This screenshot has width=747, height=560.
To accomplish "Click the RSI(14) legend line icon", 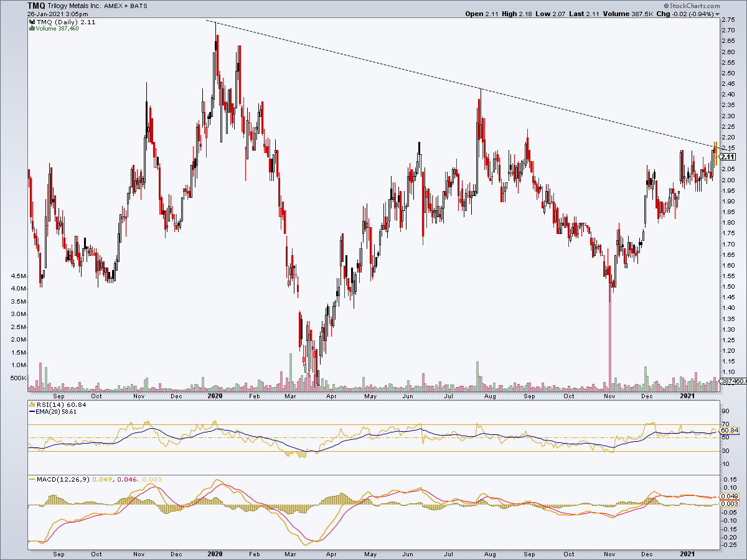I will pos(32,404).
